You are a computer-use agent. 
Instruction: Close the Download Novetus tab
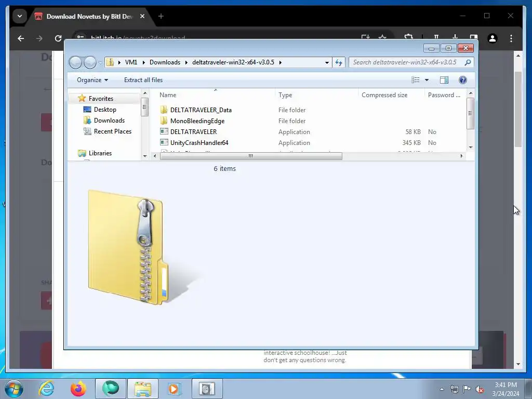point(142,16)
